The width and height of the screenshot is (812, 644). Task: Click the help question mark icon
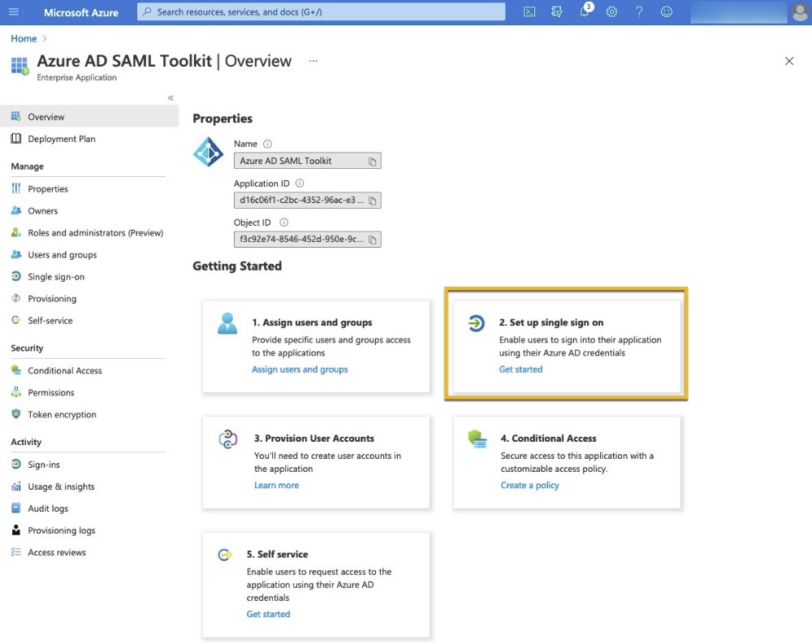tap(639, 12)
